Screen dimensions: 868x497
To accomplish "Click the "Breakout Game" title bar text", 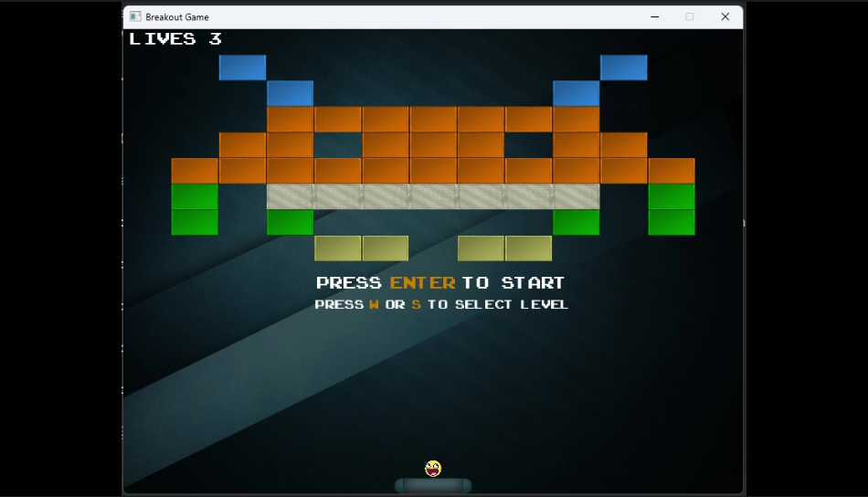I will click(x=177, y=17).
